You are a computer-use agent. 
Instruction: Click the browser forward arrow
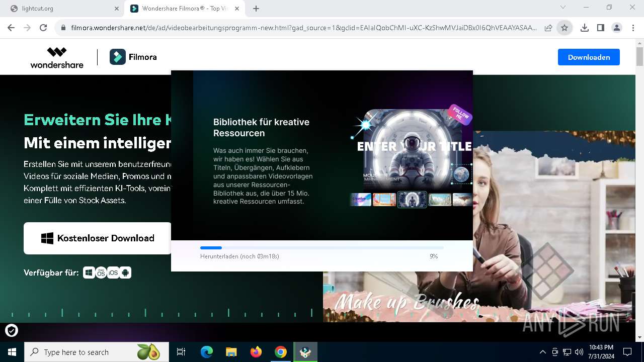(28, 28)
